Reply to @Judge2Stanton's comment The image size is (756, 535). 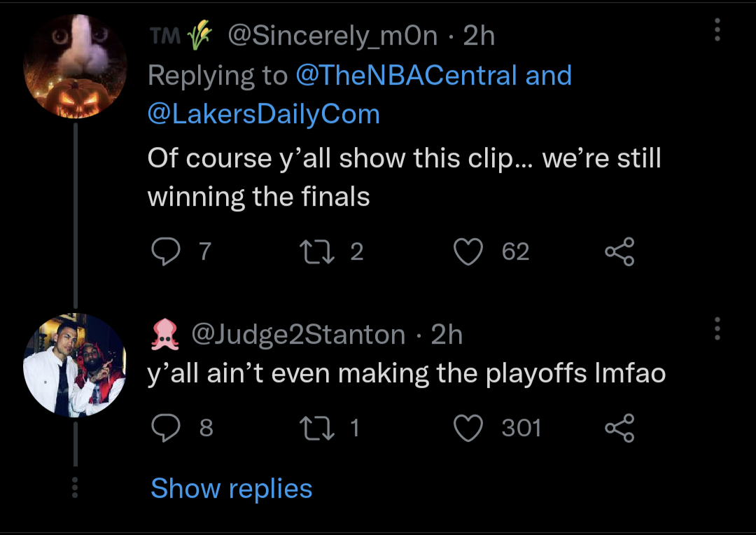point(166,428)
